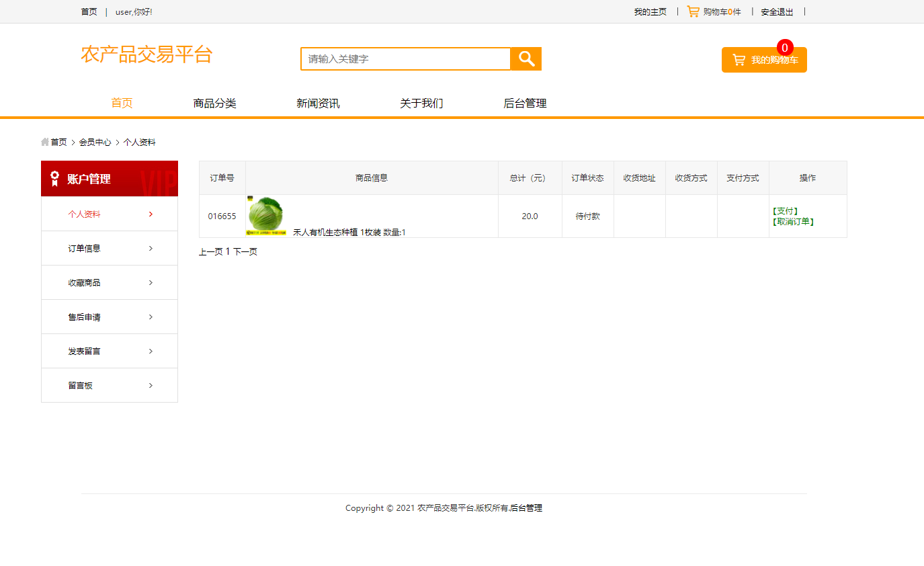Click 【取消订单】 to cancel the order
The image size is (924, 566).
point(793,221)
